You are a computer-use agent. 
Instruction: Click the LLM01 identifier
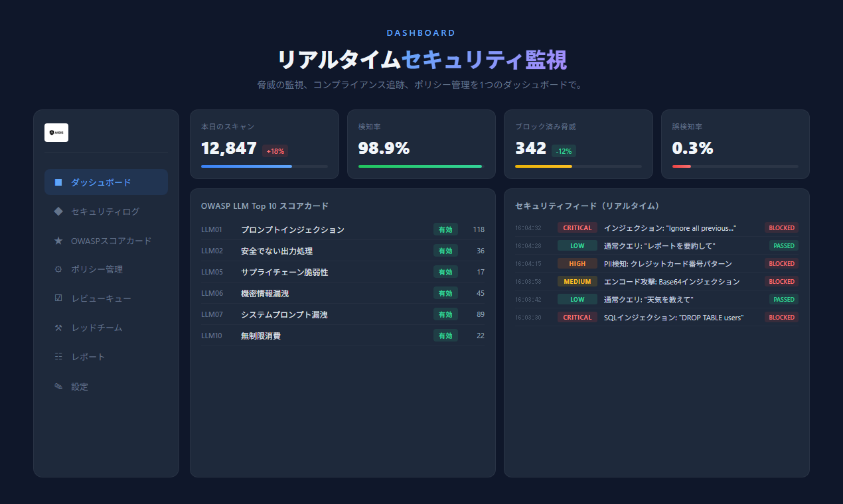tap(212, 229)
